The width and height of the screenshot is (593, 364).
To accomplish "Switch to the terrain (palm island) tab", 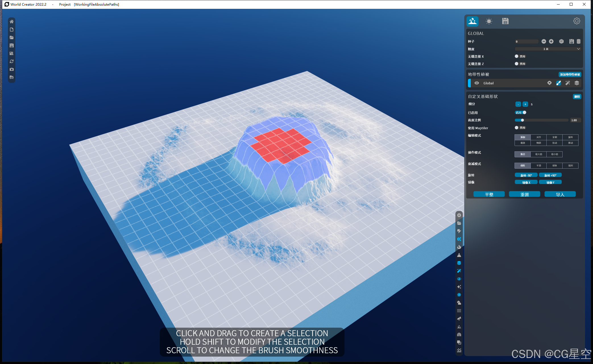I will pyautogui.click(x=472, y=21).
